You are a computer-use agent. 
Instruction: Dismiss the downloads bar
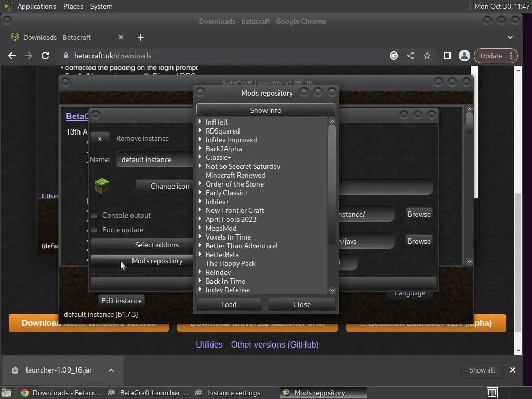[513, 370]
